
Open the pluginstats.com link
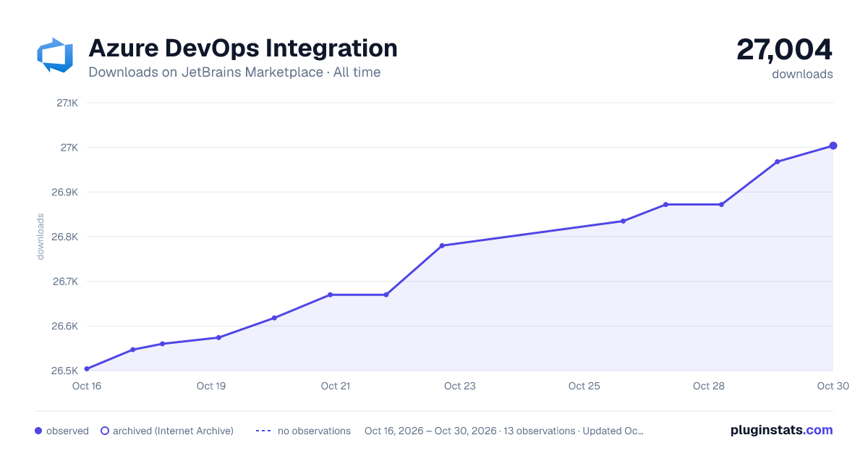(781, 430)
